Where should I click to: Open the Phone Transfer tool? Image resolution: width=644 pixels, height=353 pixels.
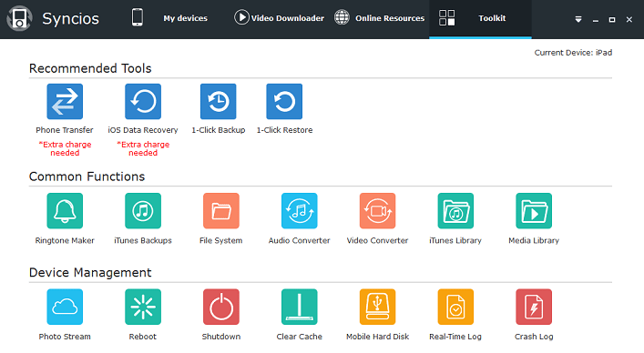[65, 101]
